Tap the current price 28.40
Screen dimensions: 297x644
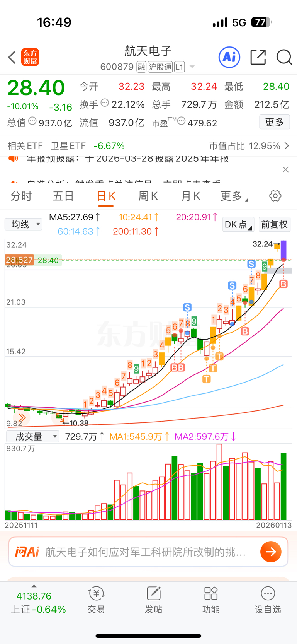36,88
